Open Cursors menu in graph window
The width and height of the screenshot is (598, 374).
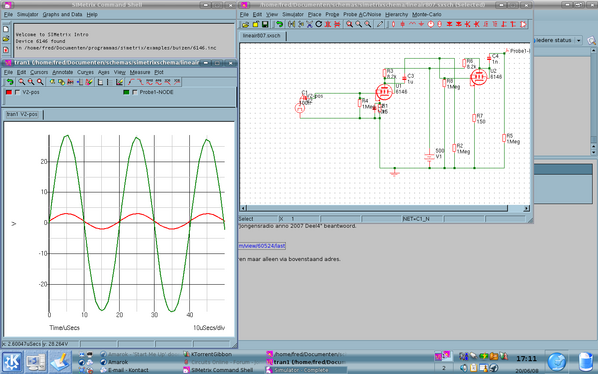39,72
